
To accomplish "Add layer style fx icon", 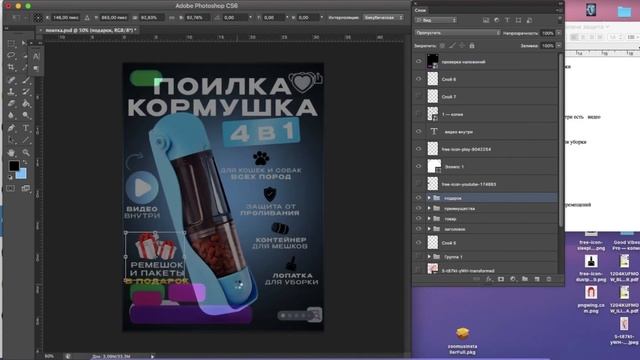I will tap(489, 279).
